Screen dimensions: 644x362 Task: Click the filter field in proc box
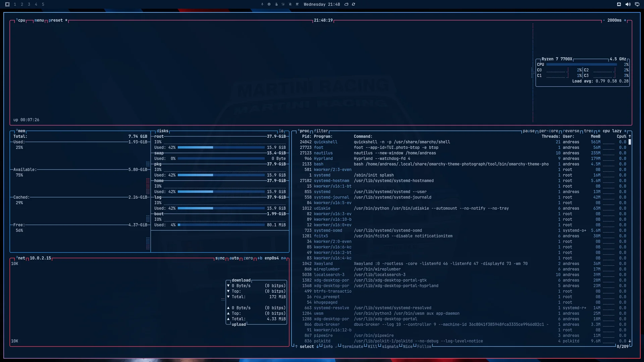pos(321,131)
